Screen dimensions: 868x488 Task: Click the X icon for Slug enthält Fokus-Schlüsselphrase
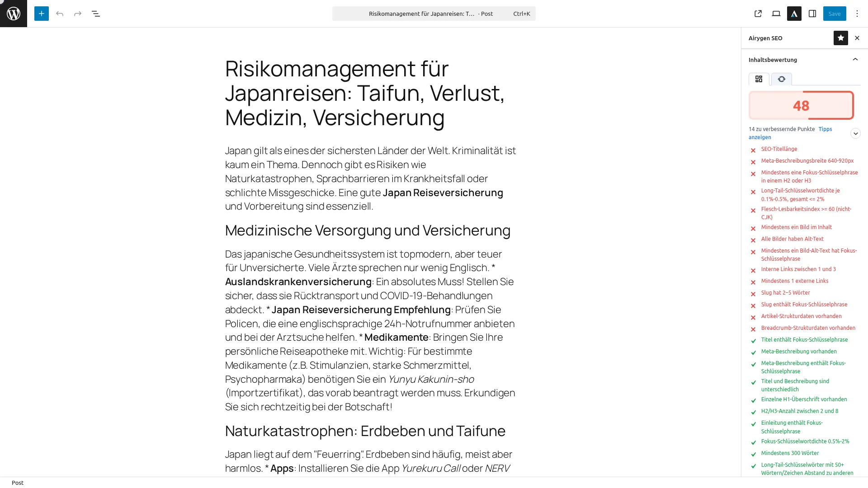tap(753, 306)
